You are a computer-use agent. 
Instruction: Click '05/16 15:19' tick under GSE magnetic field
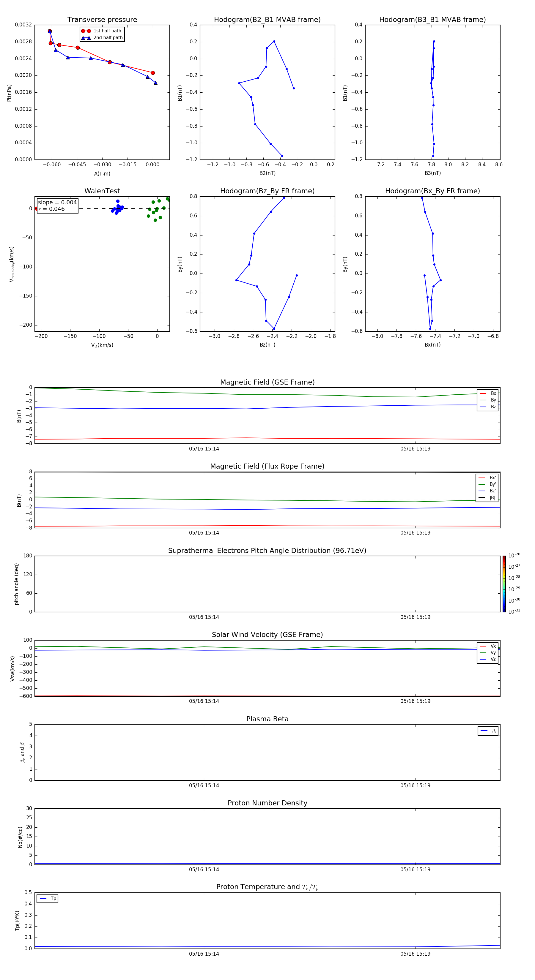tap(415, 449)
